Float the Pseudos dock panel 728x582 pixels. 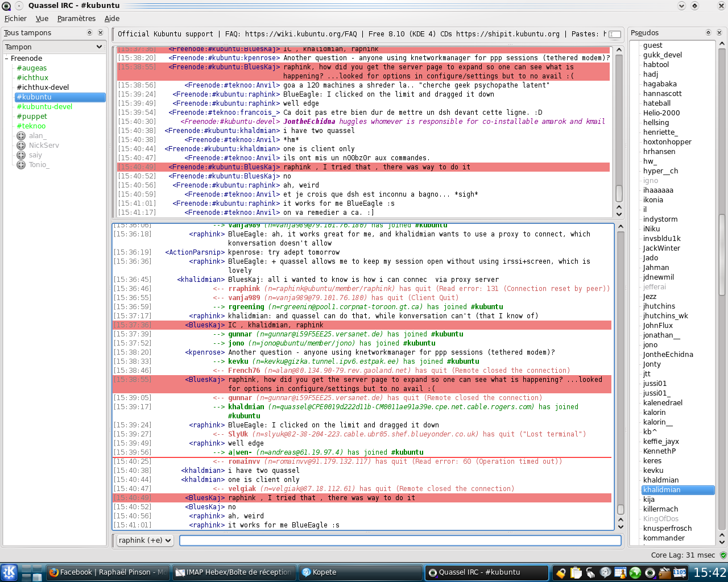pos(708,33)
